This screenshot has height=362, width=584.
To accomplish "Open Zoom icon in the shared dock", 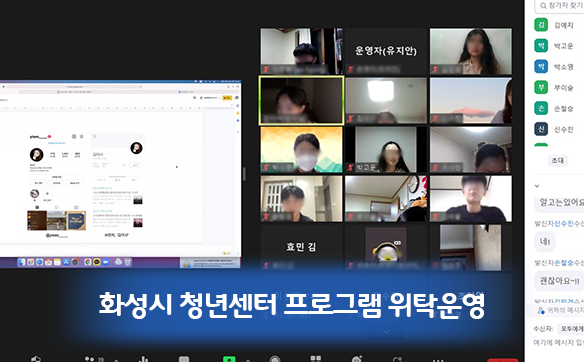I will (x=105, y=262).
